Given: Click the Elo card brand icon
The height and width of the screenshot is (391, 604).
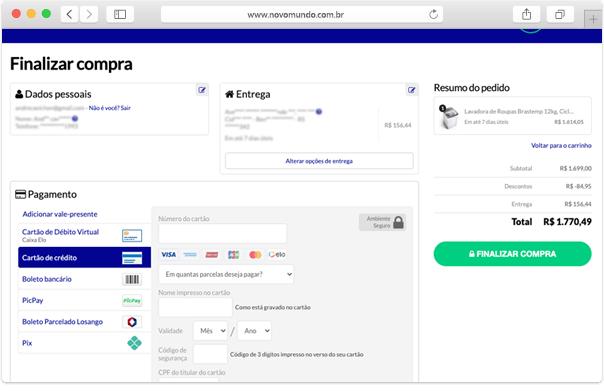Looking at the screenshot, I should pyautogui.click(x=277, y=255).
